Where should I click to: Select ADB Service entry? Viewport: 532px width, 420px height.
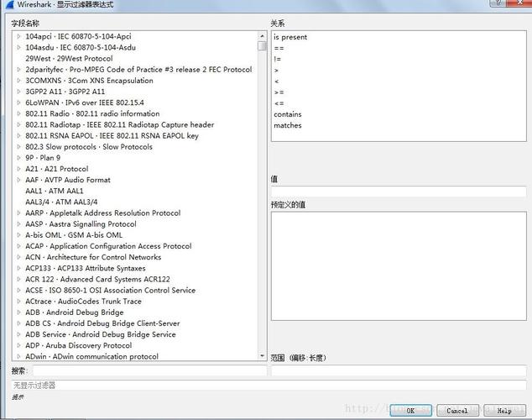(x=101, y=334)
